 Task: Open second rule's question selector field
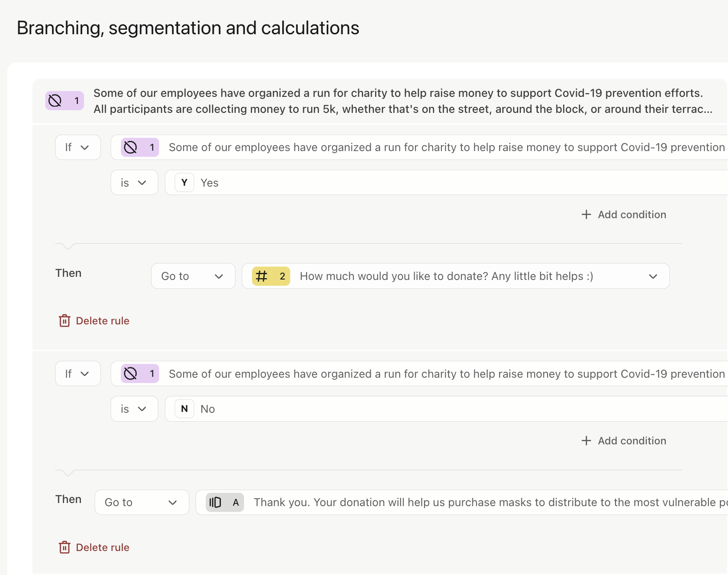coord(419,374)
